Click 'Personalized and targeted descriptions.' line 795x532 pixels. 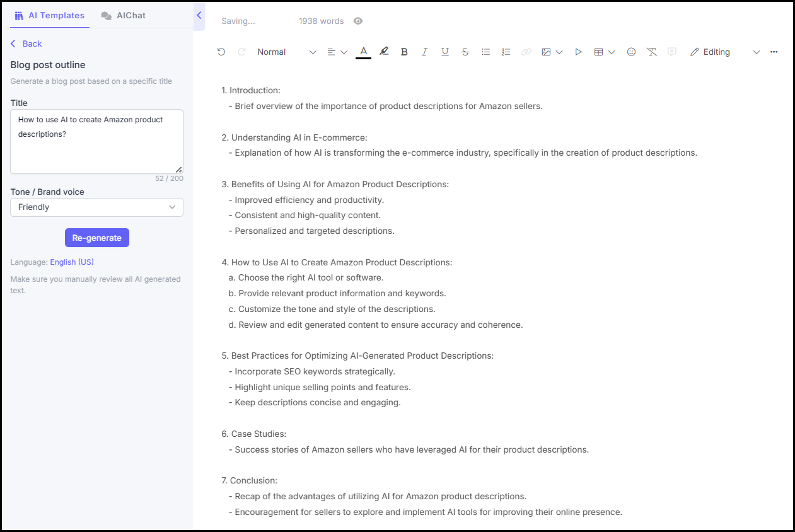(311, 231)
